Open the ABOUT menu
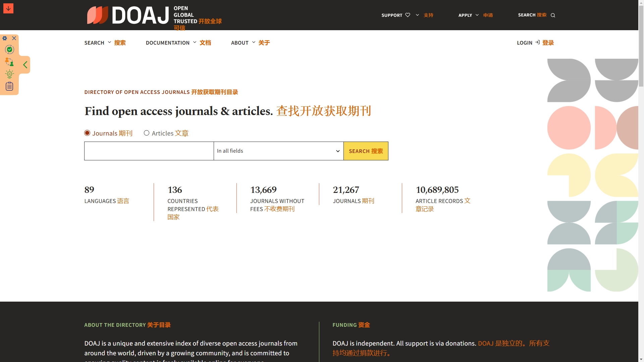Screen dimensions: 644x362 [x=250, y=43]
